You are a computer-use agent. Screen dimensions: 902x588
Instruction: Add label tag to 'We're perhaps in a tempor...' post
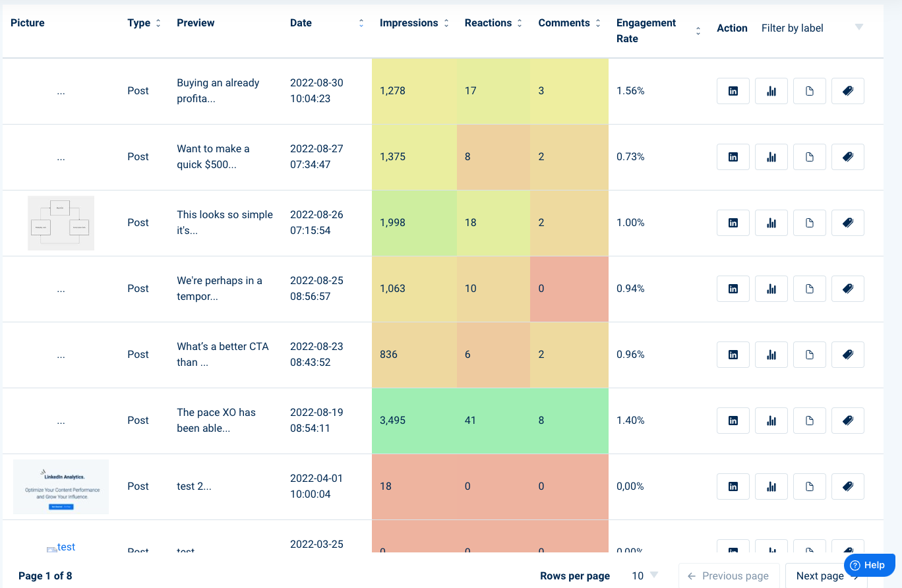[x=848, y=289]
